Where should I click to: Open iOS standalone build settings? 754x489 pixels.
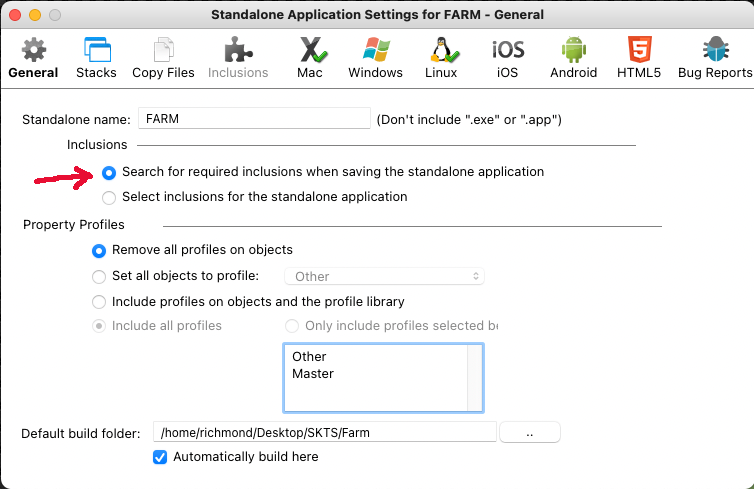pos(507,52)
